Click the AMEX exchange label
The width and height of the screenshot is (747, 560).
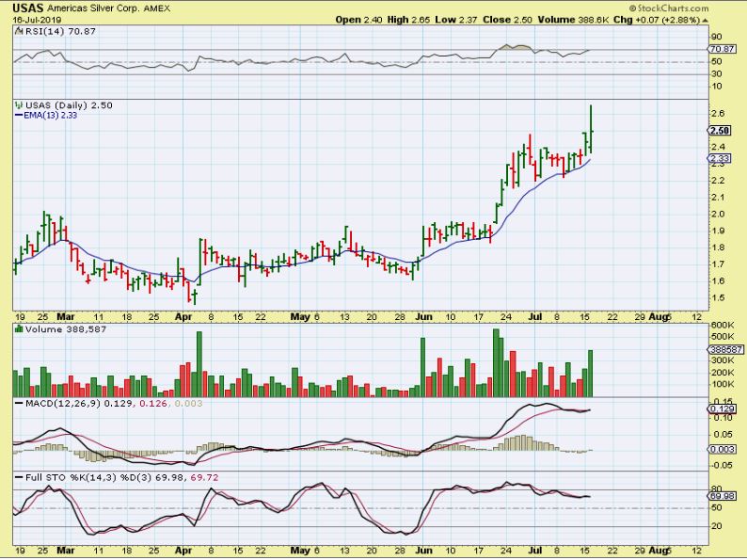[157, 8]
